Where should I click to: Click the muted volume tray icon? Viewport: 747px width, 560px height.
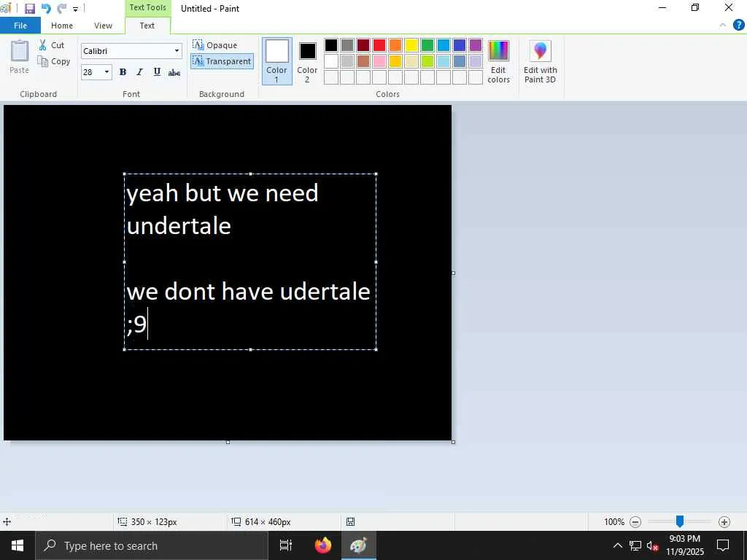point(653,545)
